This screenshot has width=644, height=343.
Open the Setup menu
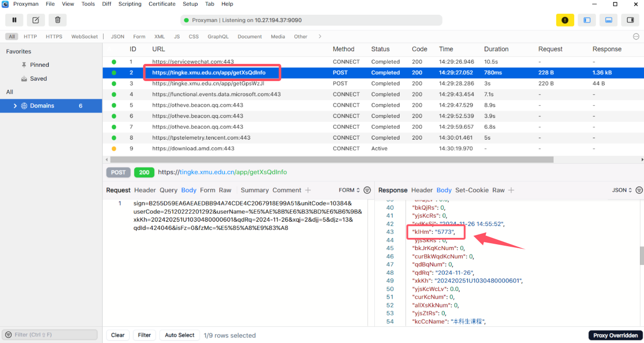(x=190, y=4)
